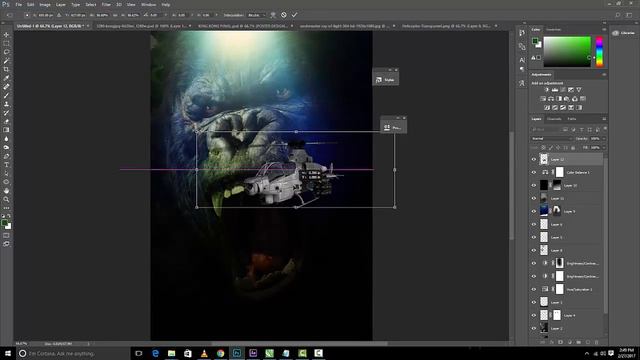Switch to the Paths tab
Viewport: 640px width, 360px height.
[571, 119]
